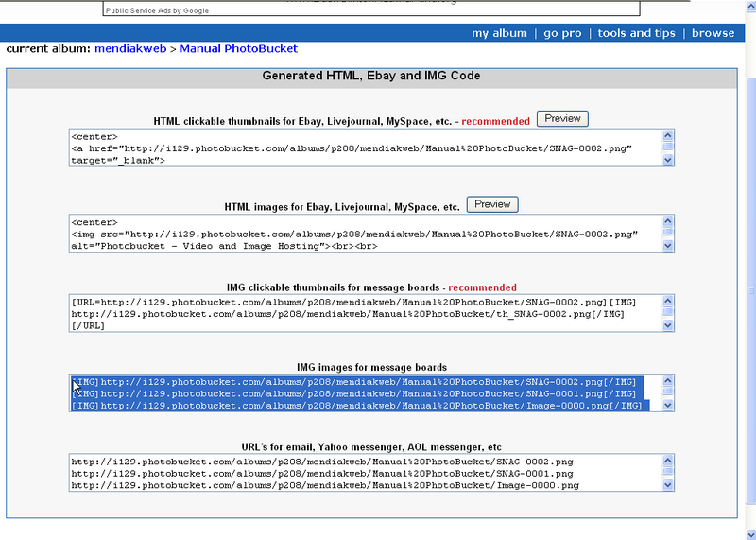Click the red 'recommended' label beside HTML clickable thumbnails

pyautogui.click(x=495, y=122)
